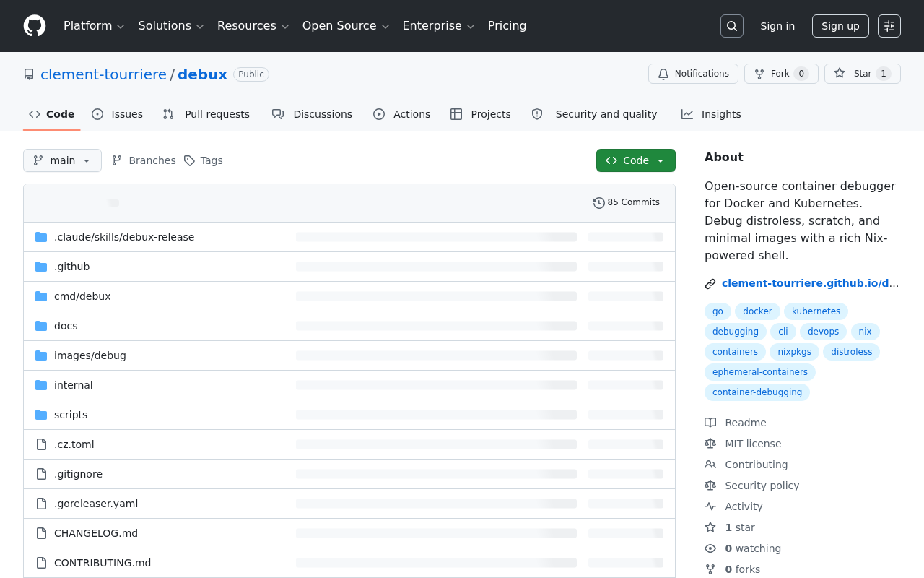
Task: Select the docker topic tag
Action: 757,311
